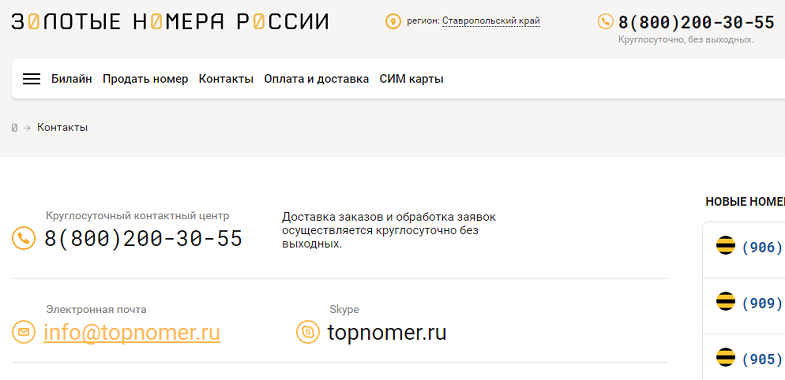Click the header phone handset icon
This screenshot has width=785, height=380.
tap(605, 21)
